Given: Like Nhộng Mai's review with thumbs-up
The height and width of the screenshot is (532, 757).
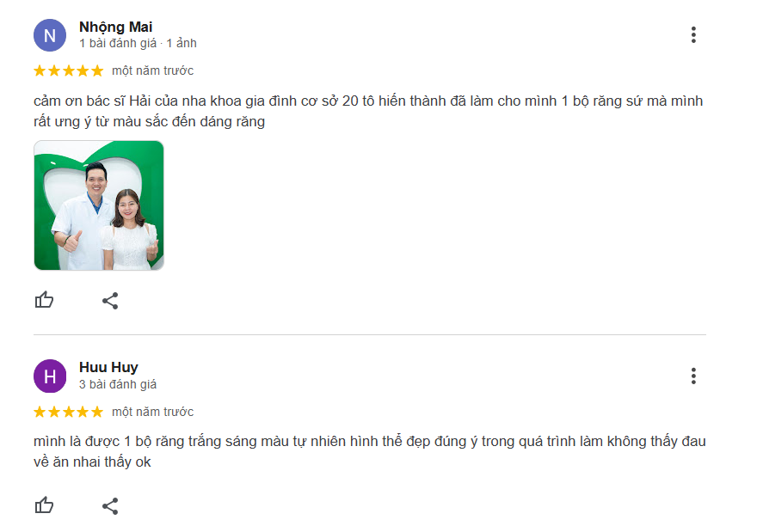Looking at the screenshot, I should (x=44, y=300).
